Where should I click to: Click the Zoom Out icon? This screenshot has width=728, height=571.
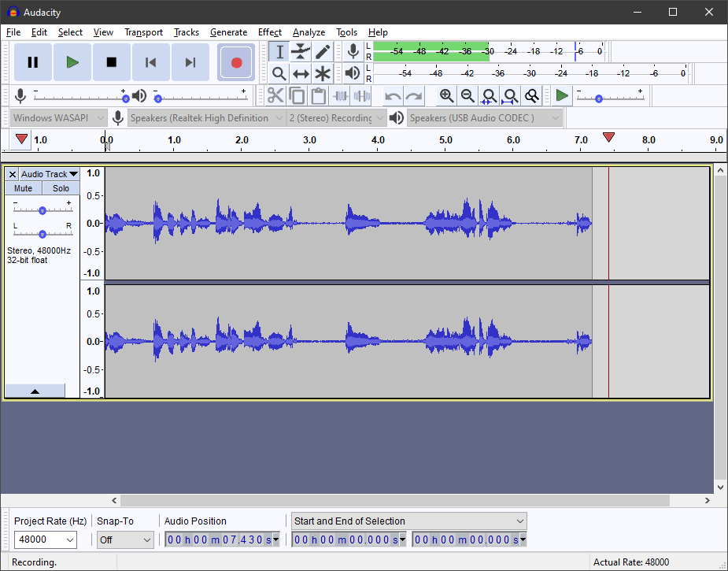coord(467,96)
